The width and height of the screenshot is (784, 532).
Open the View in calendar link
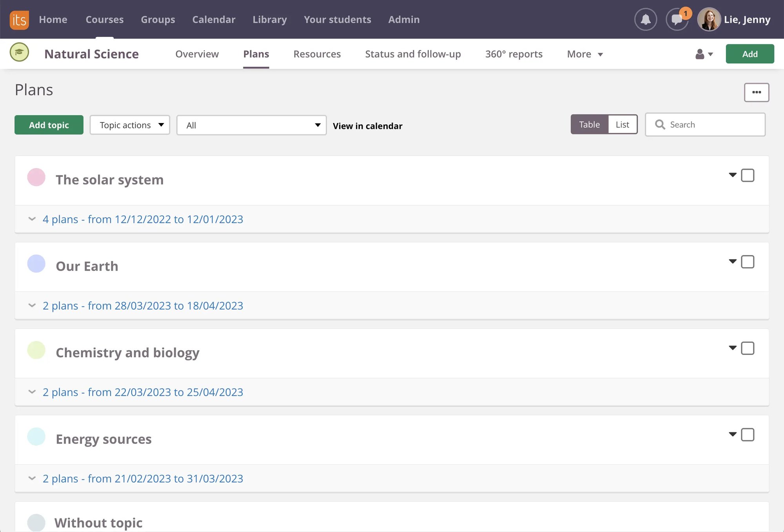(367, 126)
